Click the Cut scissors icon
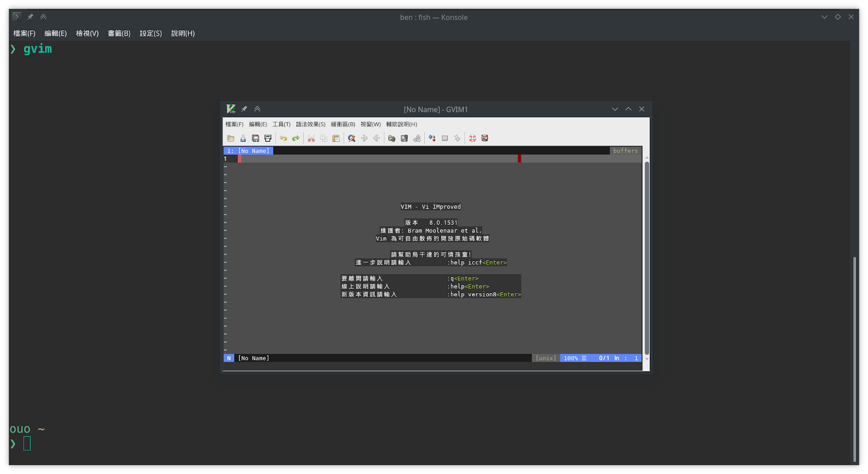 (311, 138)
